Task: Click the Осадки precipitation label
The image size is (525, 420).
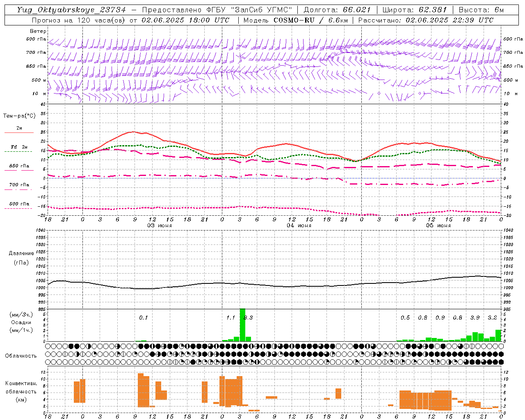Action: point(21,322)
